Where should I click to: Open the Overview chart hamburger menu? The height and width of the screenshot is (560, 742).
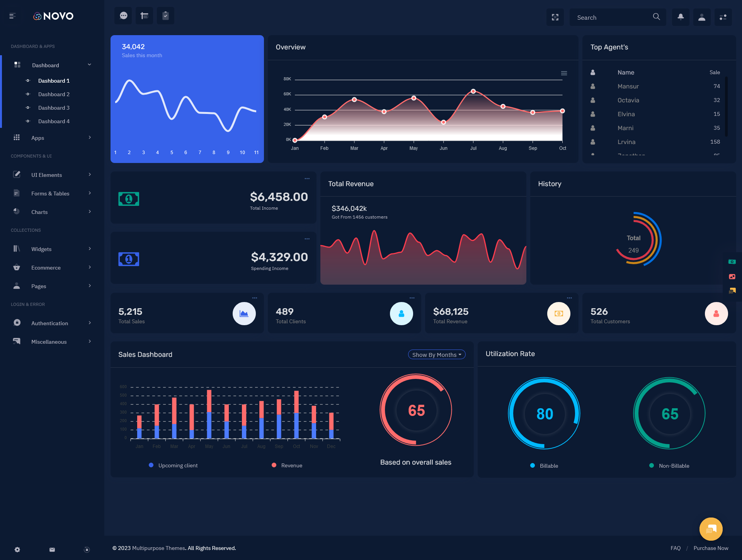pyautogui.click(x=564, y=73)
